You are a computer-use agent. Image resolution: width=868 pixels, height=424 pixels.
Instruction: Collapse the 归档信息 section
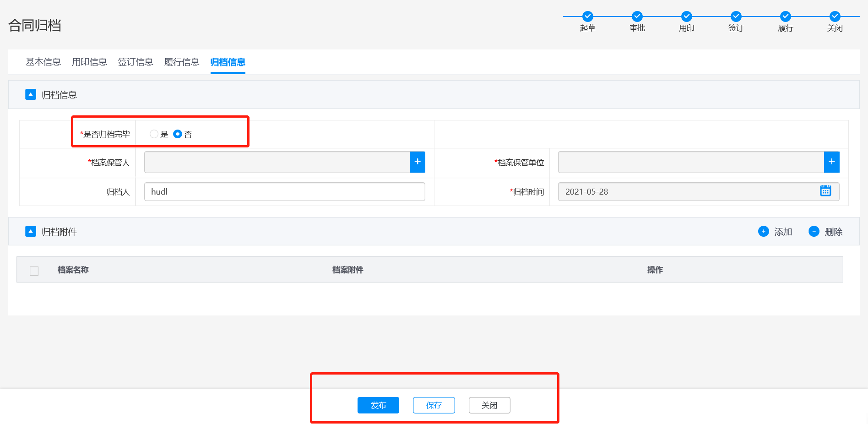pyautogui.click(x=31, y=95)
